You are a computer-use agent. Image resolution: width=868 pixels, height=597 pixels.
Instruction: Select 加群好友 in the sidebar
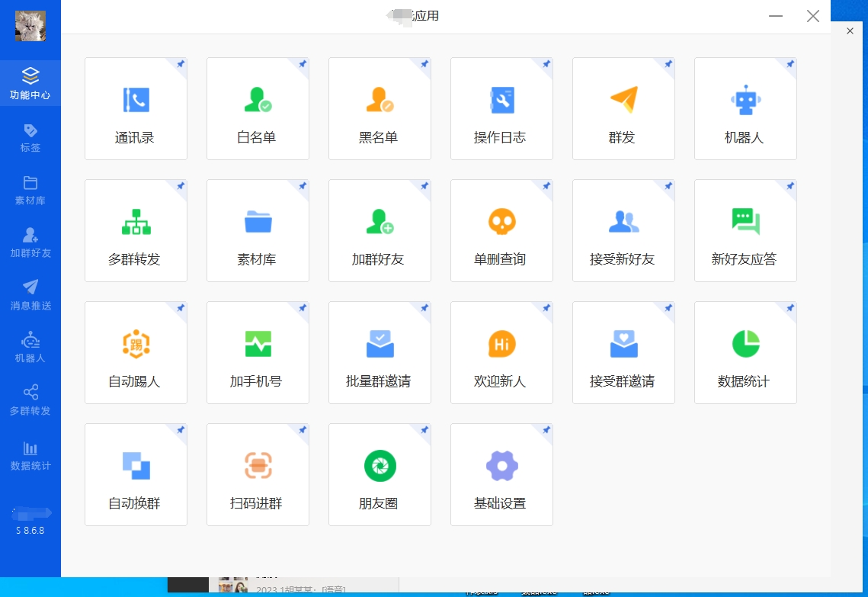click(x=30, y=243)
